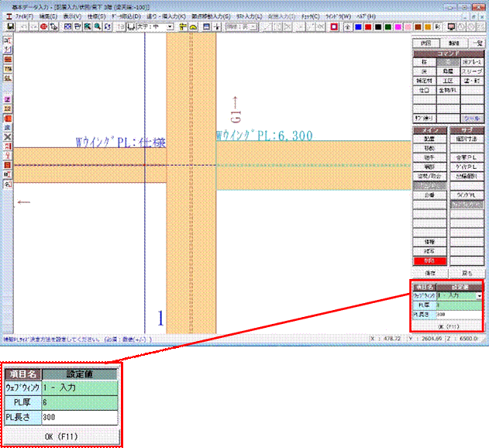Select the brown color swatch in toolbar
Viewport: 489px width, 448px height.
point(418,27)
